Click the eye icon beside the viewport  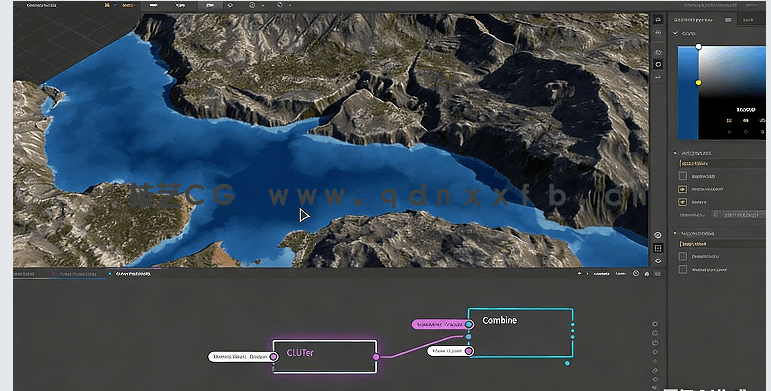pos(658,235)
